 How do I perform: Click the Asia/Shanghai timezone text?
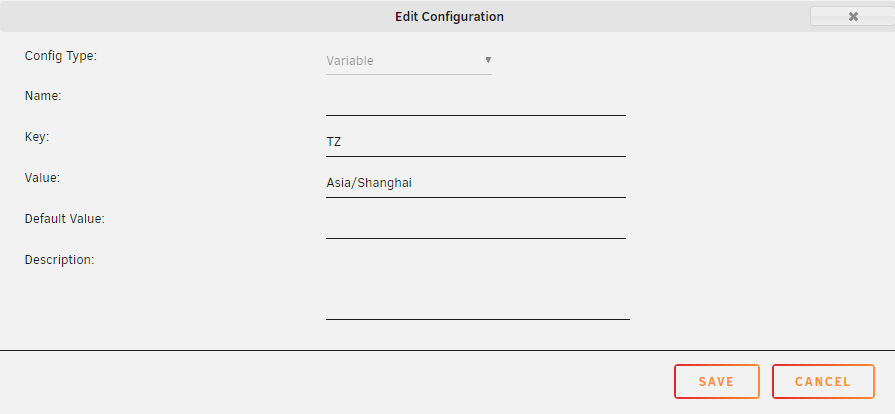[369, 184]
